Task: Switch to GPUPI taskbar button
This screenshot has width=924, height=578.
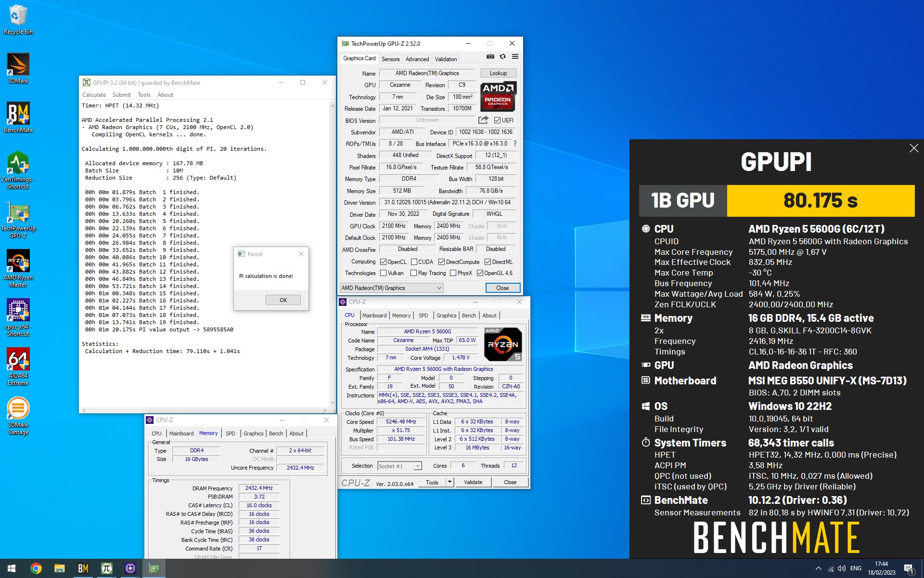Action: (106, 568)
